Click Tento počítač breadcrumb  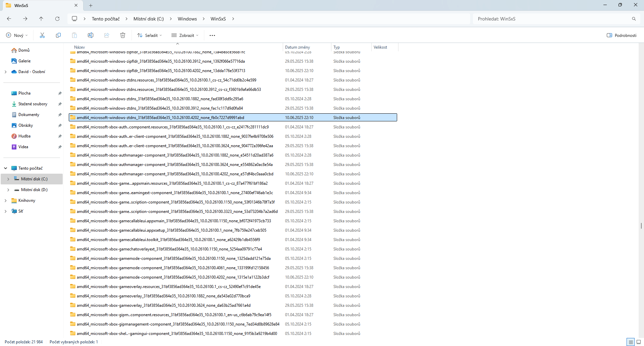[106, 19]
